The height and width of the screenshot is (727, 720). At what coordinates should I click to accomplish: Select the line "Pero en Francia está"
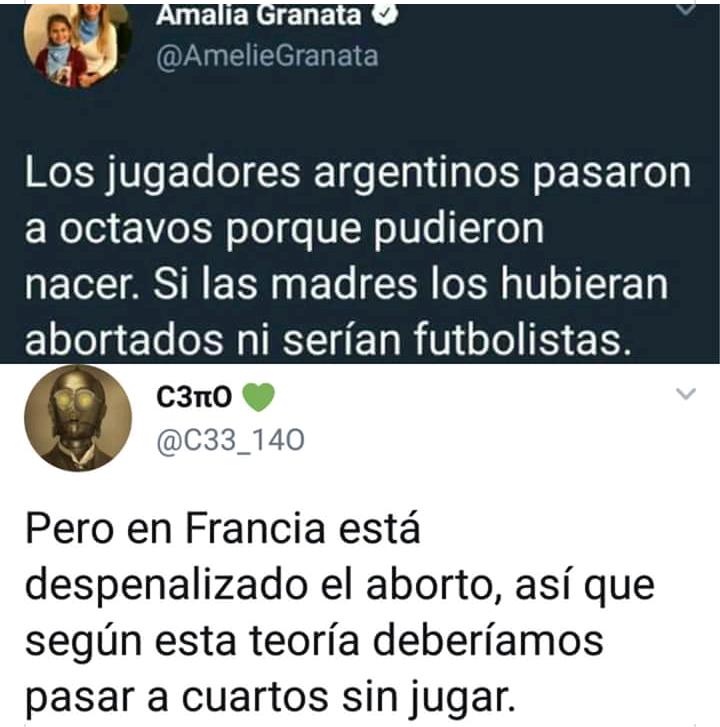223,529
